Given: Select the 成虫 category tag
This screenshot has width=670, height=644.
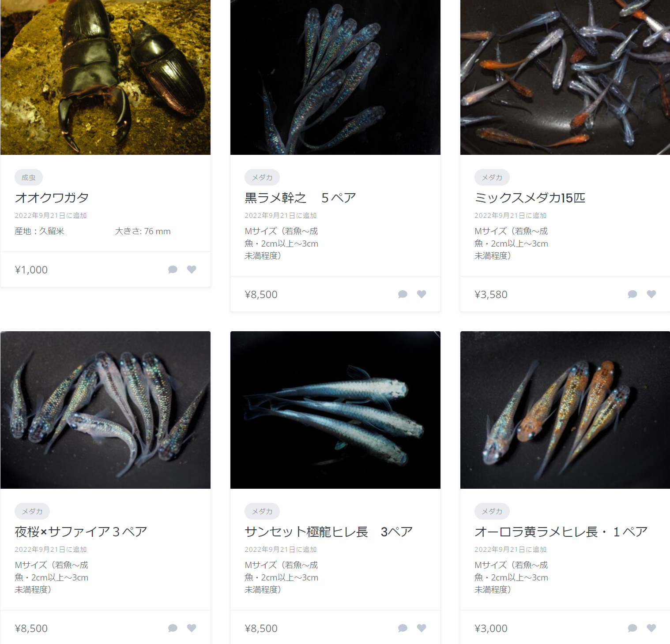Looking at the screenshot, I should 29,177.
